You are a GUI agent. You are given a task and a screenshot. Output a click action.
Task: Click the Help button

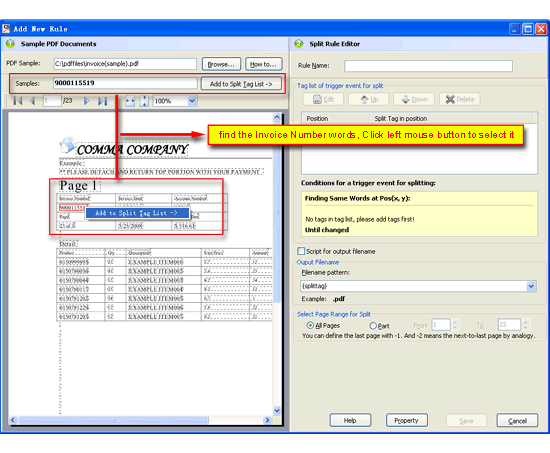350,420
